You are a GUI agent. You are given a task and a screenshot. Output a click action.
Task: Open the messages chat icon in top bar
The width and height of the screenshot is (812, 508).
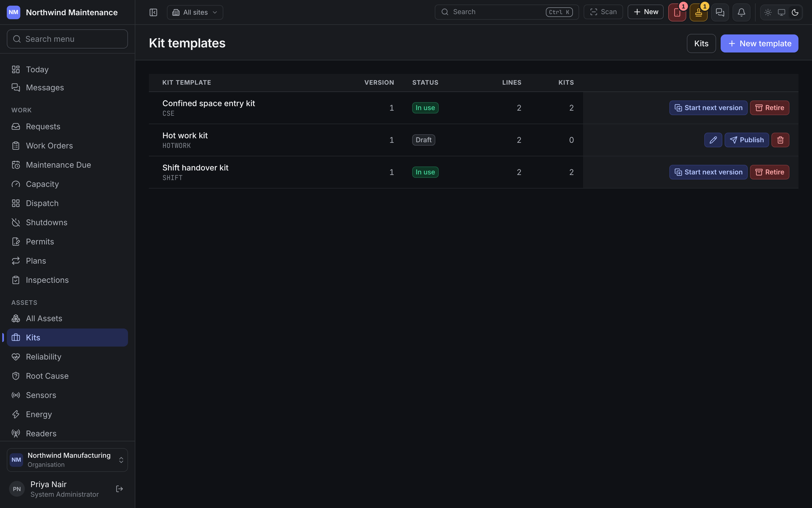coord(720,12)
